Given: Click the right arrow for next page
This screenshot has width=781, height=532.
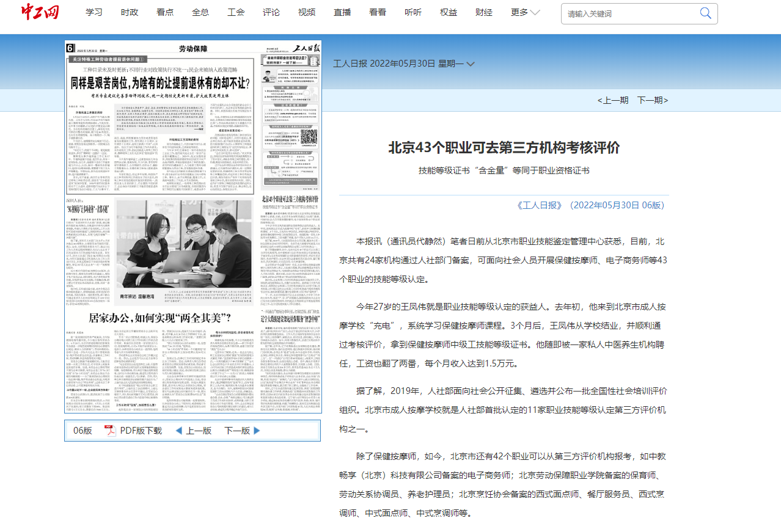Looking at the screenshot, I should pos(257,431).
